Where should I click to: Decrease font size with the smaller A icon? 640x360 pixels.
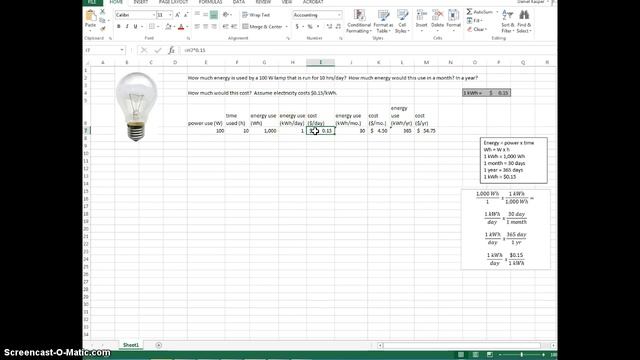pos(186,15)
